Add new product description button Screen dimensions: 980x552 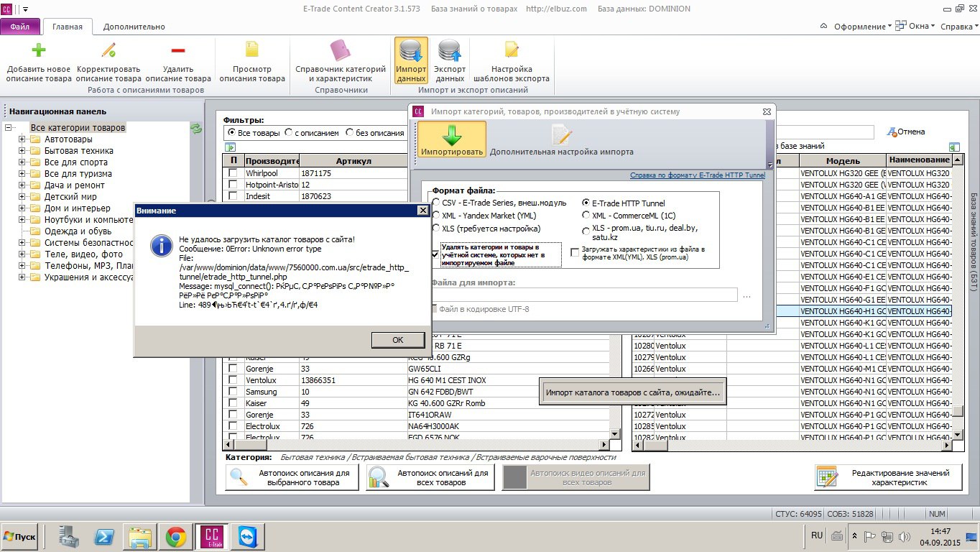[39, 63]
